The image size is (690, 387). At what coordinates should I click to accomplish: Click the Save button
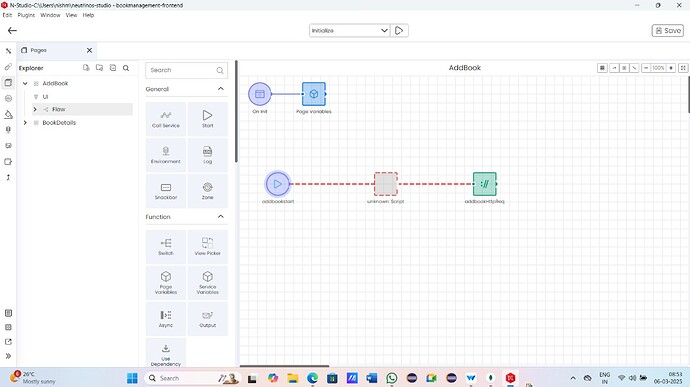[x=668, y=30]
